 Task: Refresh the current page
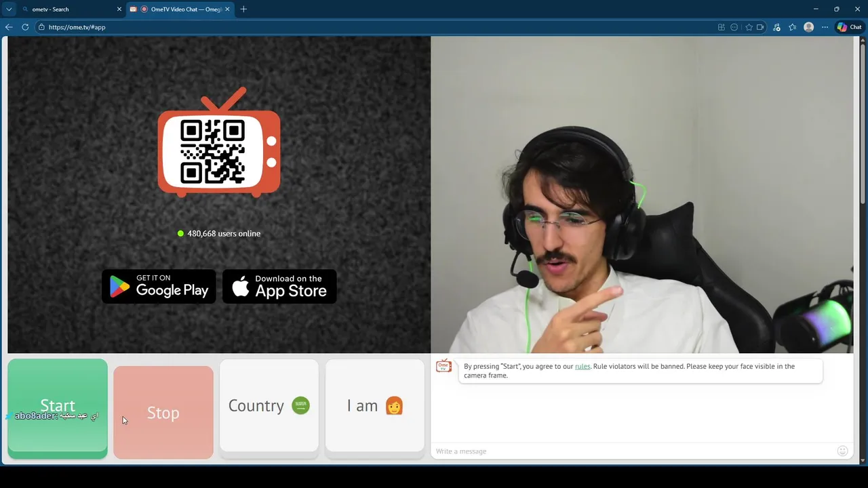click(x=25, y=27)
